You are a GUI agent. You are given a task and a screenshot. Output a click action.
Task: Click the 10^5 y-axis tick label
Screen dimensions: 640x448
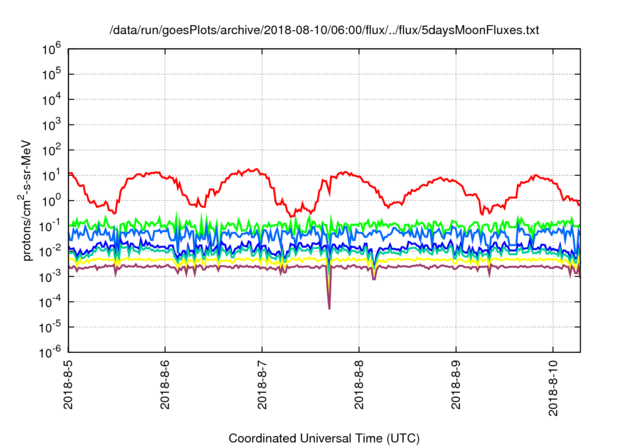pyautogui.click(x=51, y=74)
